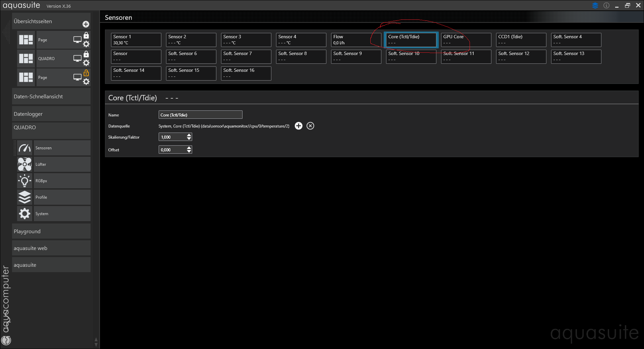Viewport: 644px width, 349px height.
Task: Select the Soft. Sensor 14 tile
Action: point(136,73)
